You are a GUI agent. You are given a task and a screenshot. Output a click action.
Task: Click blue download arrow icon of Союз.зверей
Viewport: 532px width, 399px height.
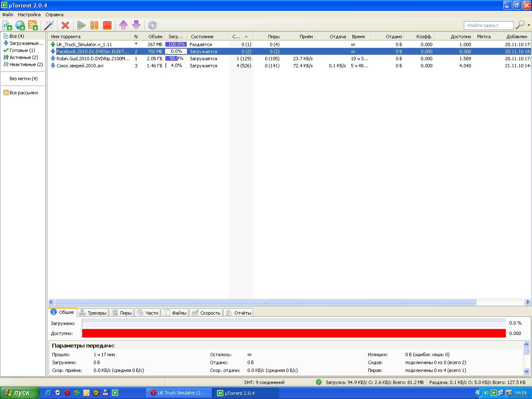[x=53, y=66]
